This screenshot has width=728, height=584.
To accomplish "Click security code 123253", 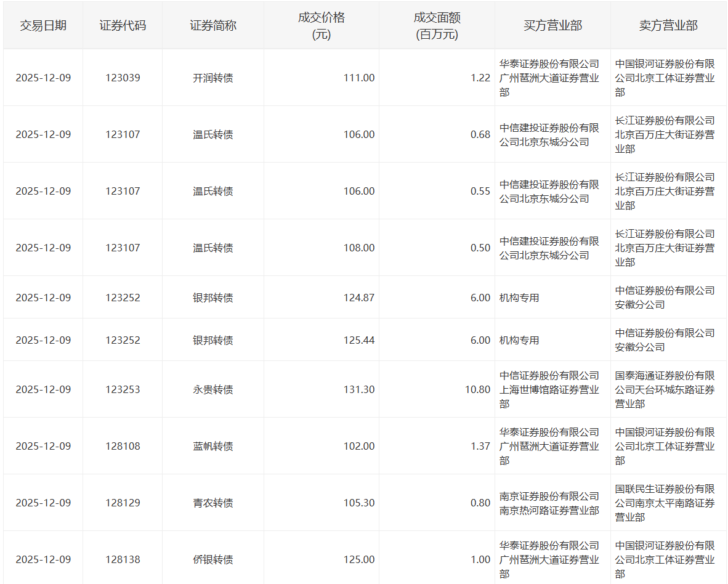I will pos(123,390).
